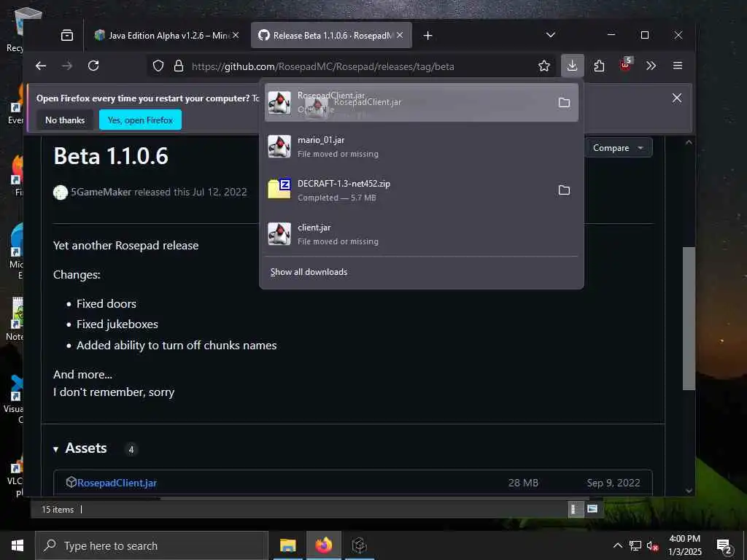Click Yes, open Firefox button
The width and height of the screenshot is (747, 560).
[x=140, y=120]
